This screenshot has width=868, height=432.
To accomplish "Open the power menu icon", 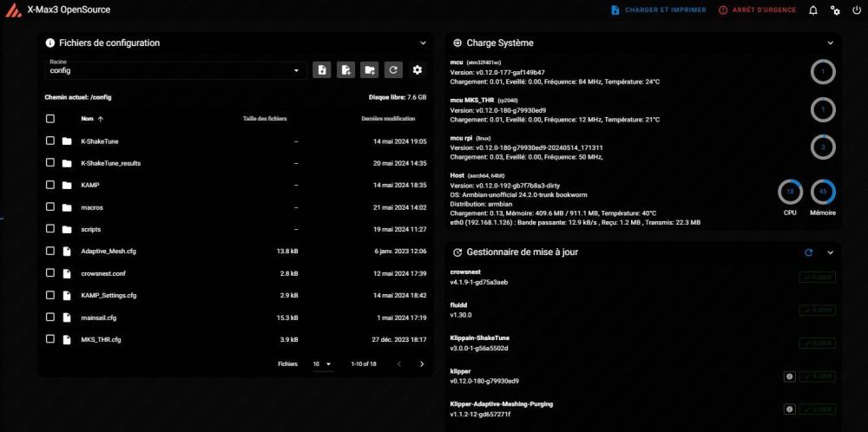I will 857,10.
